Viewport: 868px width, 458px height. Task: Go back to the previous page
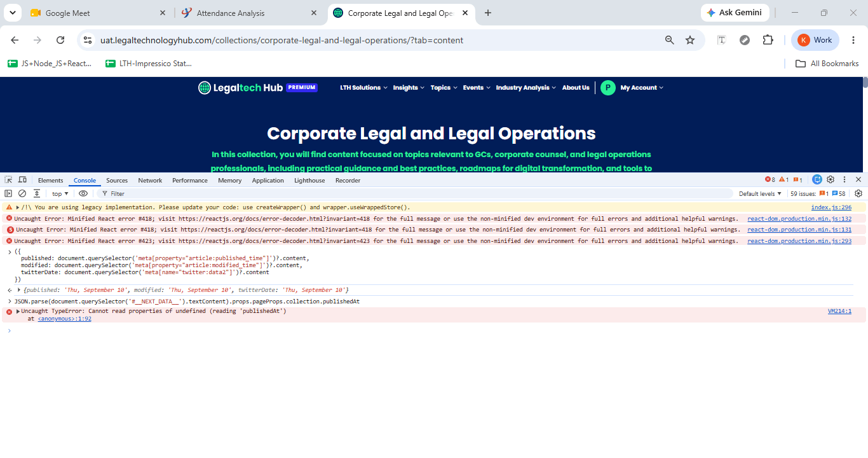pos(15,40)
